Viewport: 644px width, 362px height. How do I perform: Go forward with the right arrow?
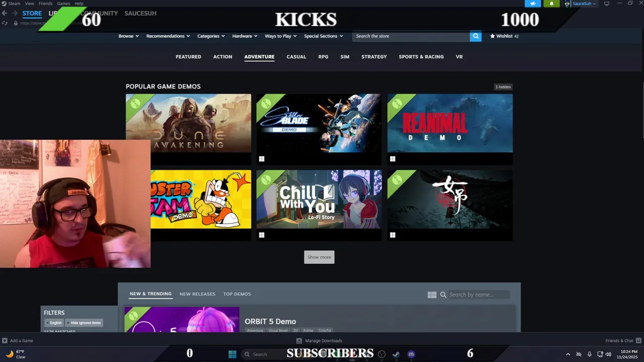(x=15, y=13)
